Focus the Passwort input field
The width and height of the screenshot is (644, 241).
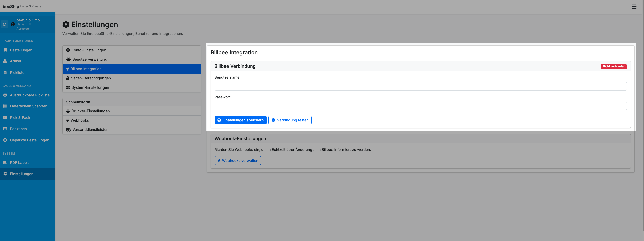pos(420,106)
